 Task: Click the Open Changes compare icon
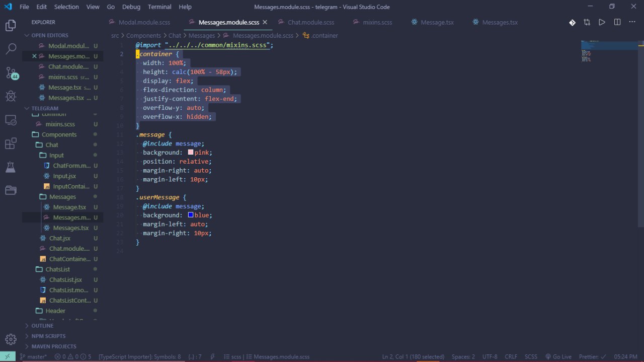point(587,22)
